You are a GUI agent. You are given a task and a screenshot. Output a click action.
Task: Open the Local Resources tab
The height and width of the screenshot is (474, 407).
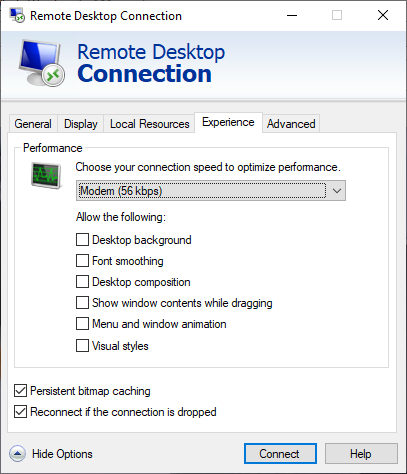point(149,124)
